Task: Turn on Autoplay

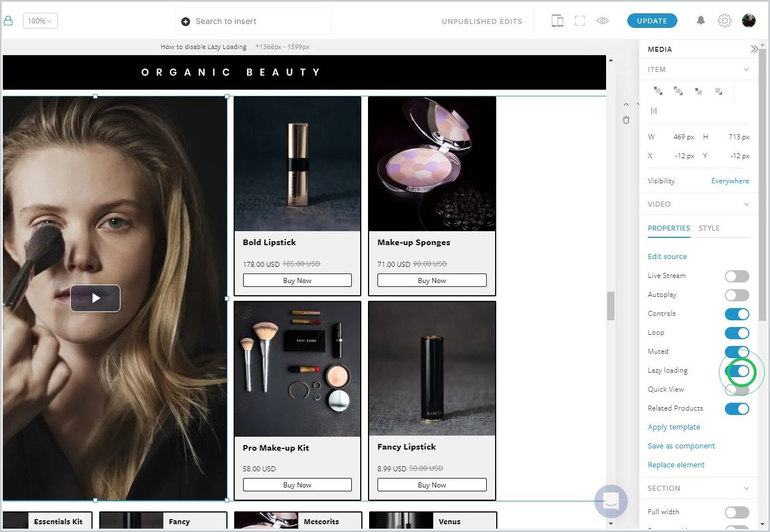Action: coord(737,295)
